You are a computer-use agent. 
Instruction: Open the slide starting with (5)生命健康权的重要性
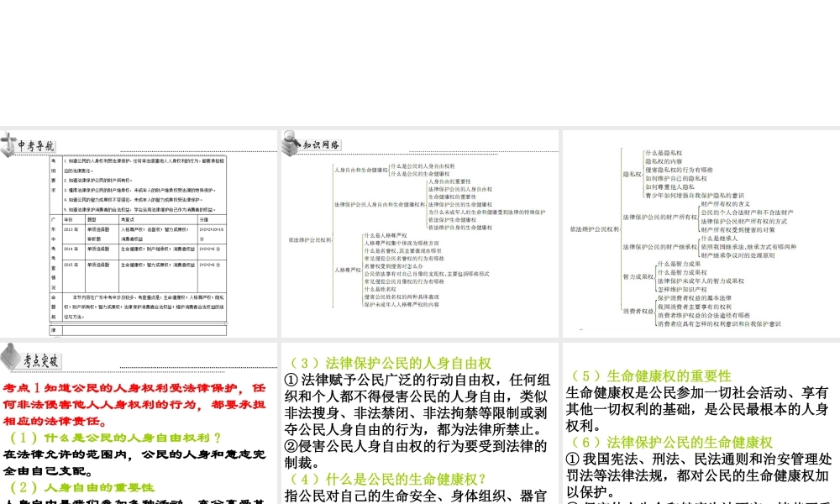tap(701, 423)
